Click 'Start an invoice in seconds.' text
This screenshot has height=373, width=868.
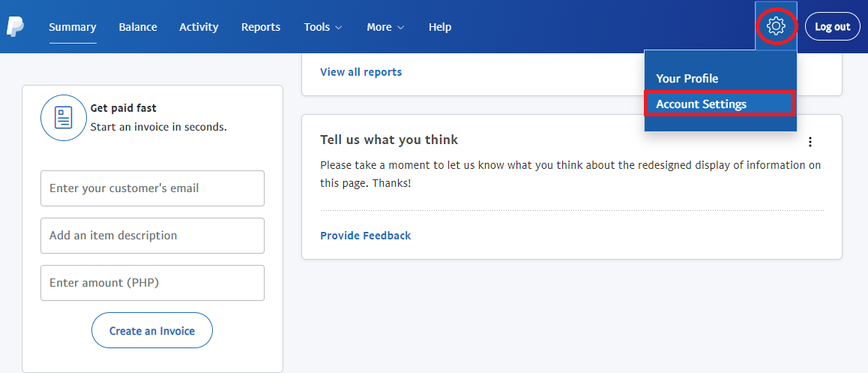point(159,127)
